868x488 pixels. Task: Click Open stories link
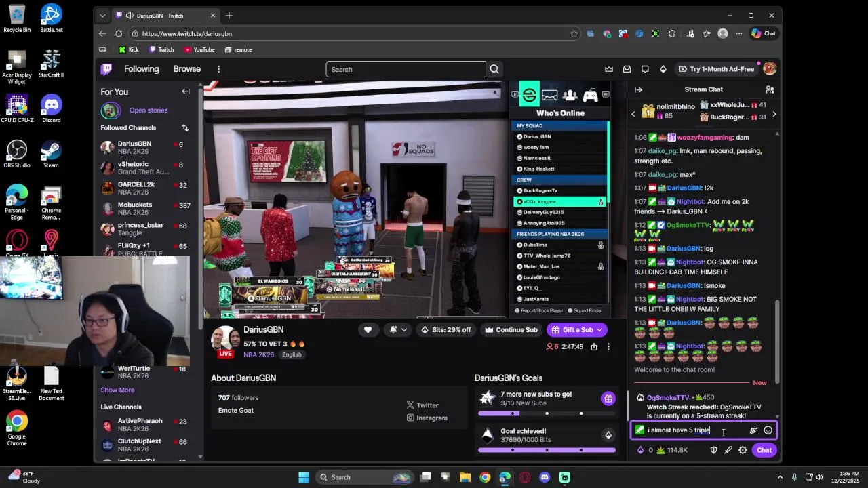[149, 110]
